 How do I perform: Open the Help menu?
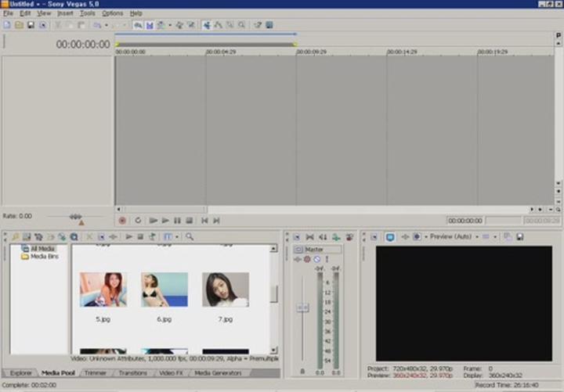(x=136, y=13)
